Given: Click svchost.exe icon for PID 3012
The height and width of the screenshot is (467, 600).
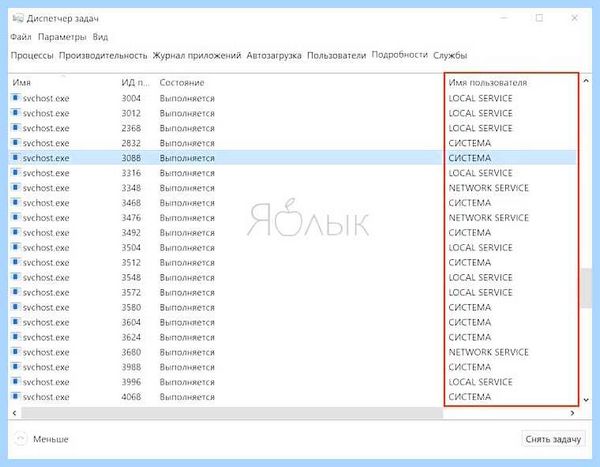Looking at the screenshot, I should [x=15, y=113].
